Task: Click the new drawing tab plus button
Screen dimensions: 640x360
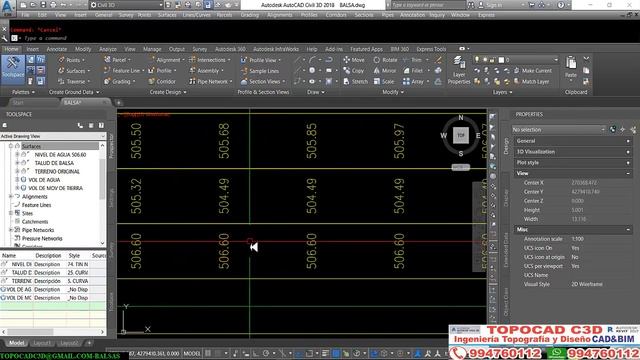Action: click(x=118, y=102)
